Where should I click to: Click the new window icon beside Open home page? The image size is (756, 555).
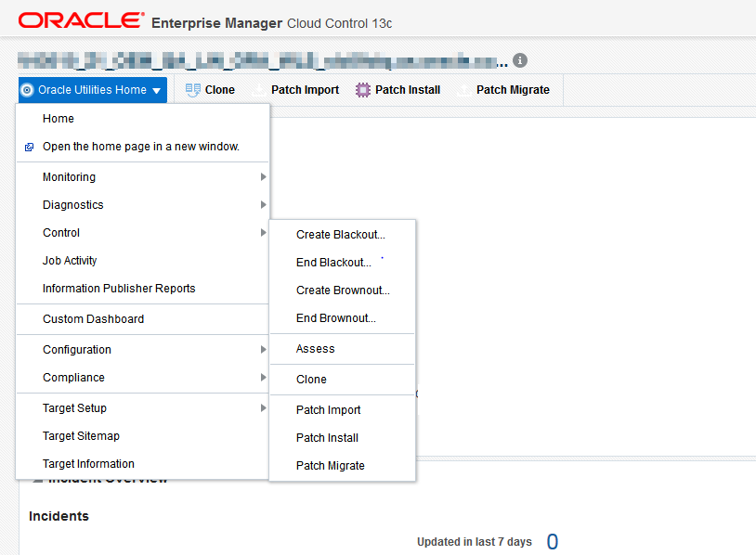pyautogui.click(x=30, y=147)
